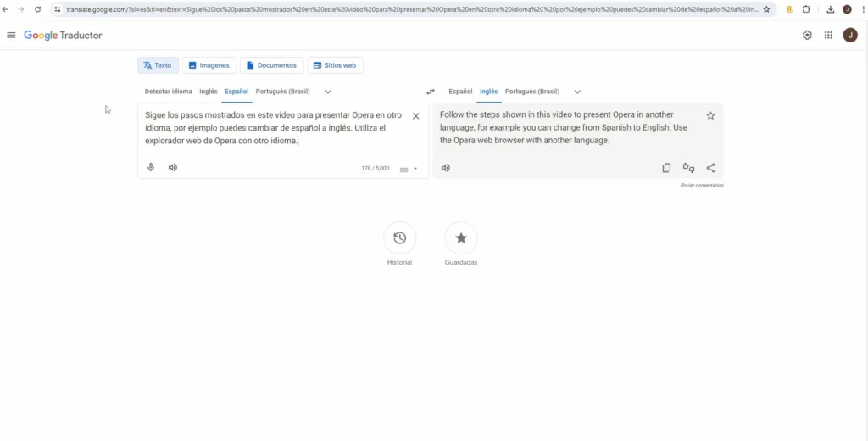View site information in the address bar
This screenshot has width=868, height=441.
click(x=57, y=9)
